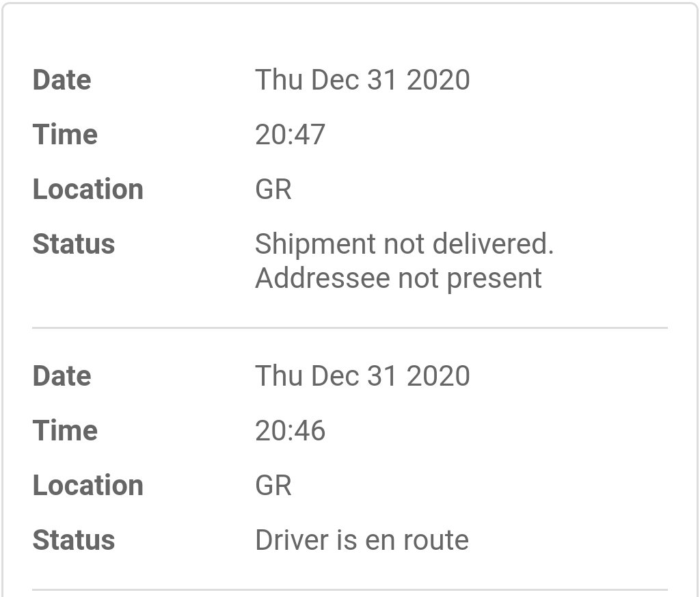Click the first Location label
Screen dimensions: 700x597
point(88,189)
